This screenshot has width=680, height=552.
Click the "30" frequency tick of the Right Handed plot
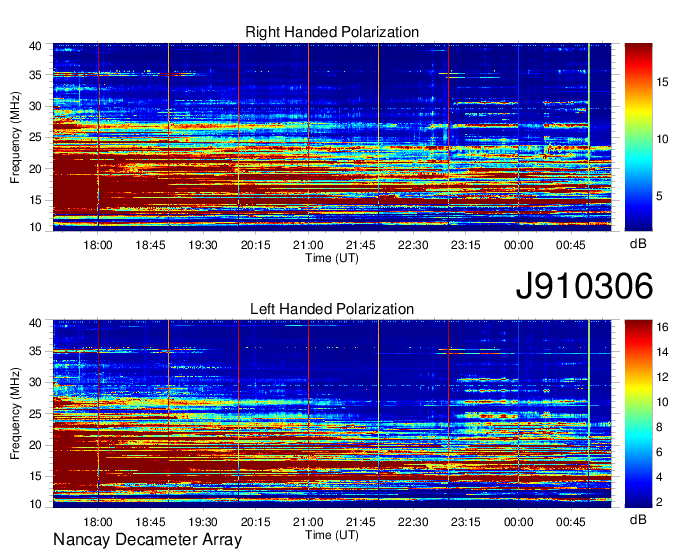35,106
